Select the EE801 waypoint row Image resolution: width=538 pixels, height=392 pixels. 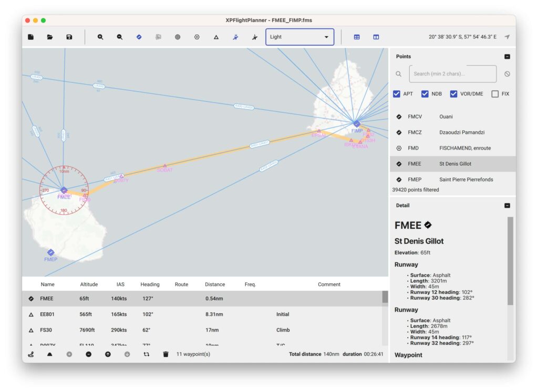point(202,314)
